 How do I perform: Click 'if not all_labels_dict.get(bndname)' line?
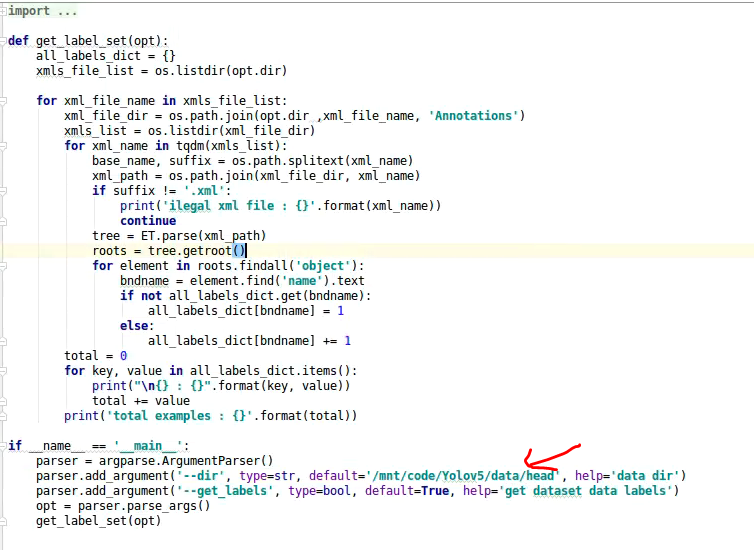[x=246, y=296]
